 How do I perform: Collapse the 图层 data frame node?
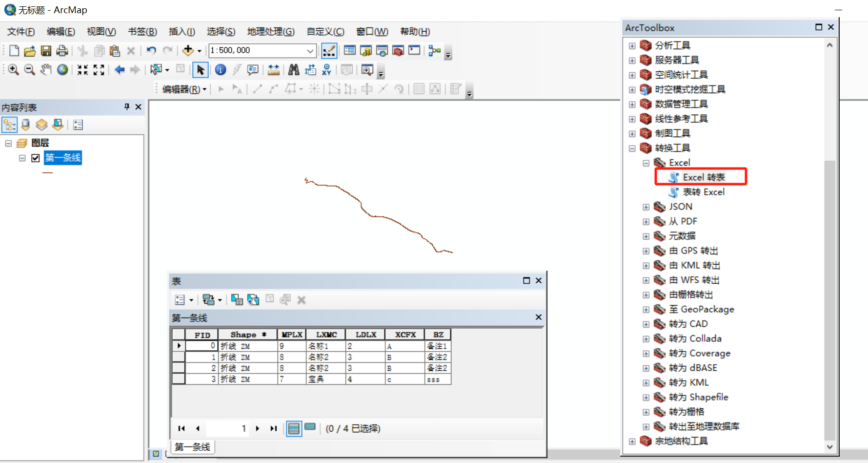pyautogui.click(x=8, y=143)
